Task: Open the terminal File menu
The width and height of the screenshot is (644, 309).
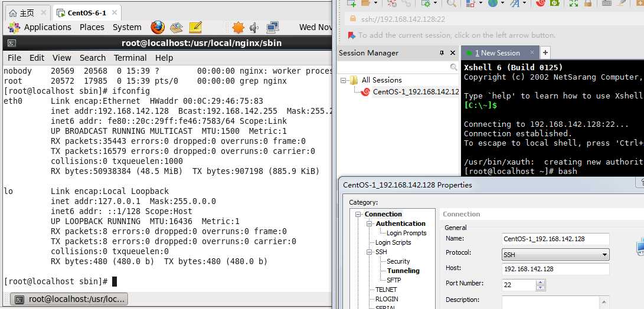Action: pyautogui.click(x=14, y=58)
